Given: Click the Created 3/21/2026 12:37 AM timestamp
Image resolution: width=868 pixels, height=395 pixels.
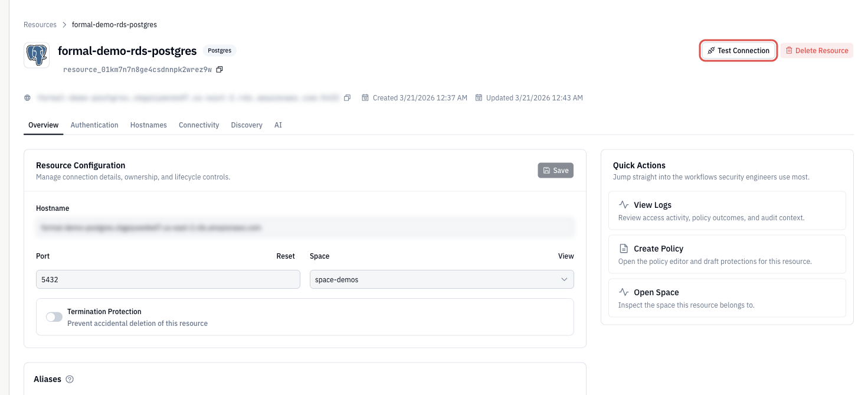Looking at the screenshot, I should [x=420, y=98].
